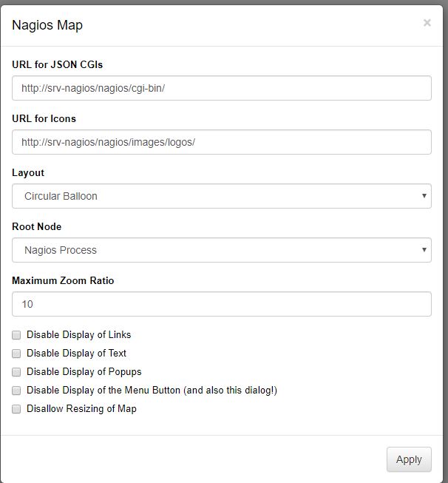Close the Nagios Map dialog

point(427,24)
